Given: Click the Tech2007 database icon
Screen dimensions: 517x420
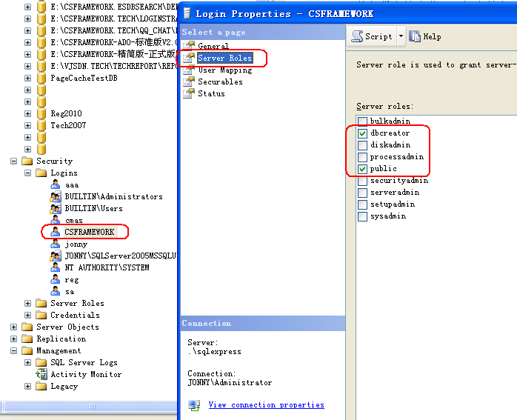Looking at the screenshot, I should 41,125.
